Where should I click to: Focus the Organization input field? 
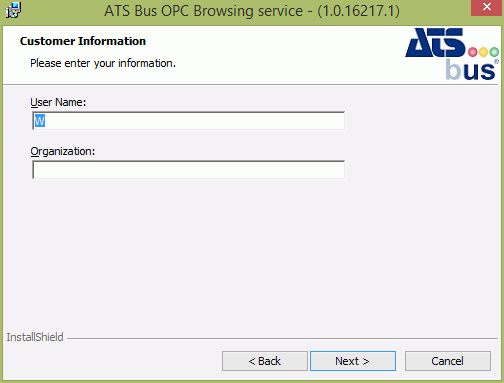(189, 170)
